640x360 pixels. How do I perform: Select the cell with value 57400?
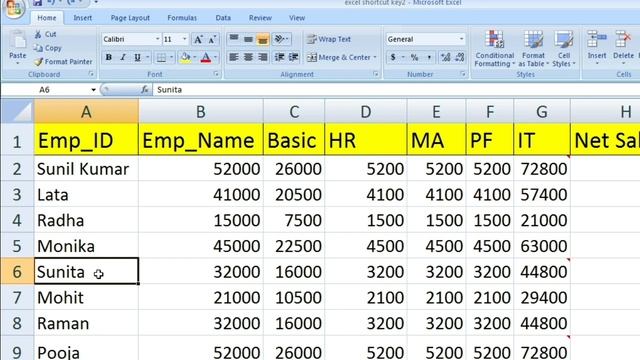(542, 195)
